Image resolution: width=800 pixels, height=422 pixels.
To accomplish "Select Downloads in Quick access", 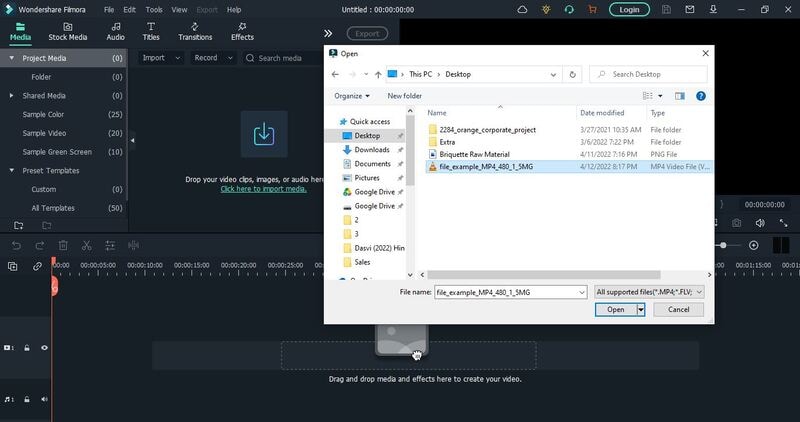I will pos(372,150).
